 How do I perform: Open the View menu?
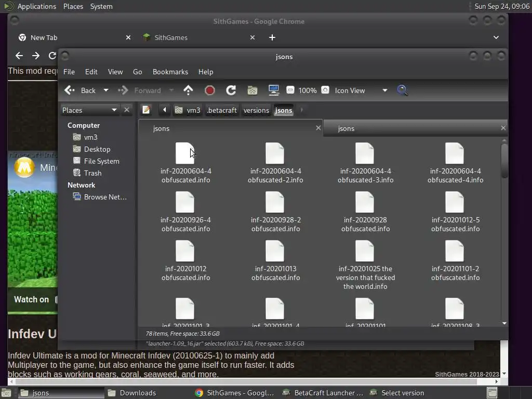click(x=115, y=72)
